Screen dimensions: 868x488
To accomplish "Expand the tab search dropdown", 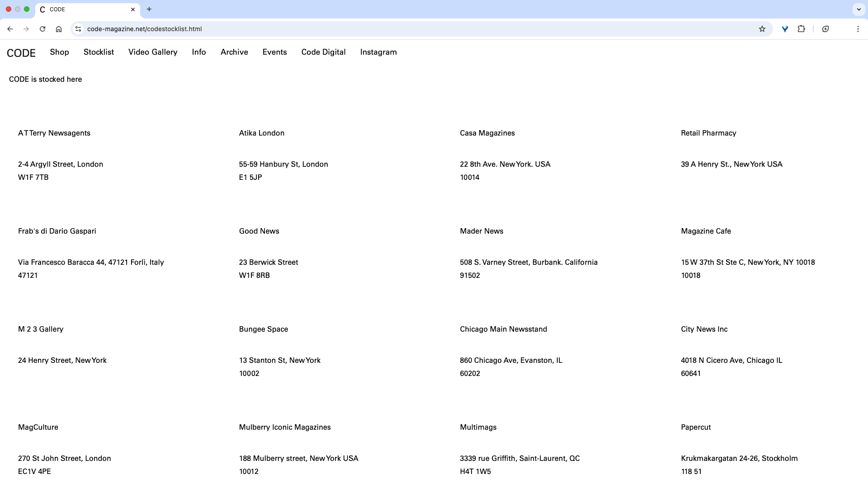I will [x=859, y=9].
